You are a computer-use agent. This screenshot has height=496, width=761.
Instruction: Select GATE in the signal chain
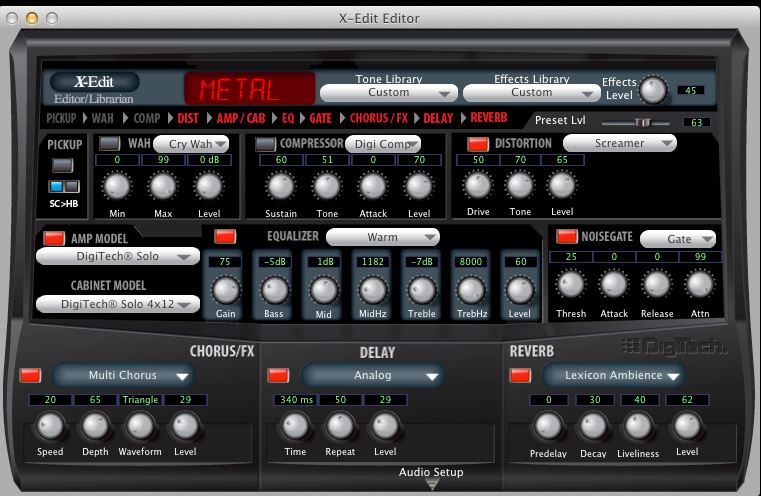(320, 118)
